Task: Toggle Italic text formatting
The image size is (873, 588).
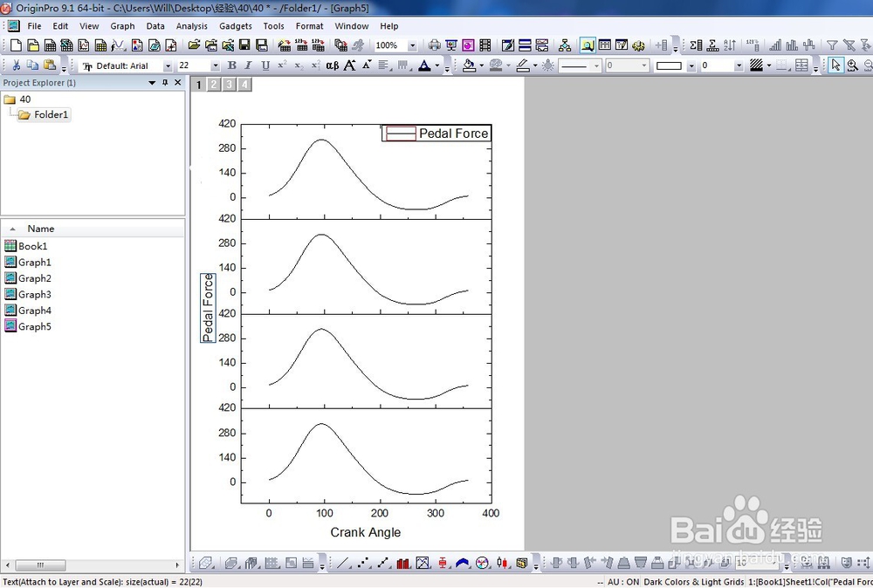Action: coord(248,65)
